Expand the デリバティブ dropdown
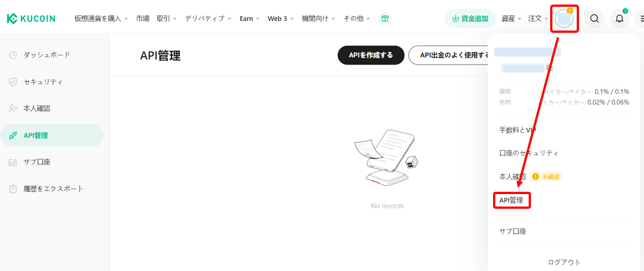This screenshot has width=644, height=271. coord(208,19)
